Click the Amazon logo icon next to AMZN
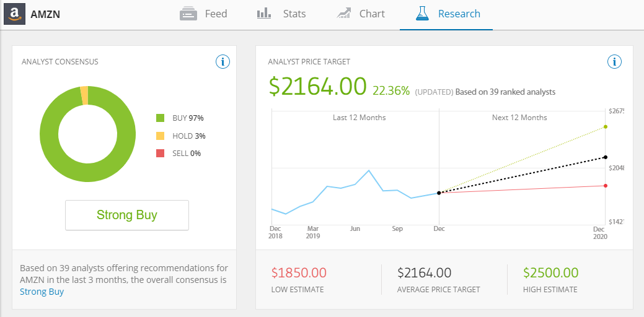Screen dimensions: 644x317 (x=15, y=14)
